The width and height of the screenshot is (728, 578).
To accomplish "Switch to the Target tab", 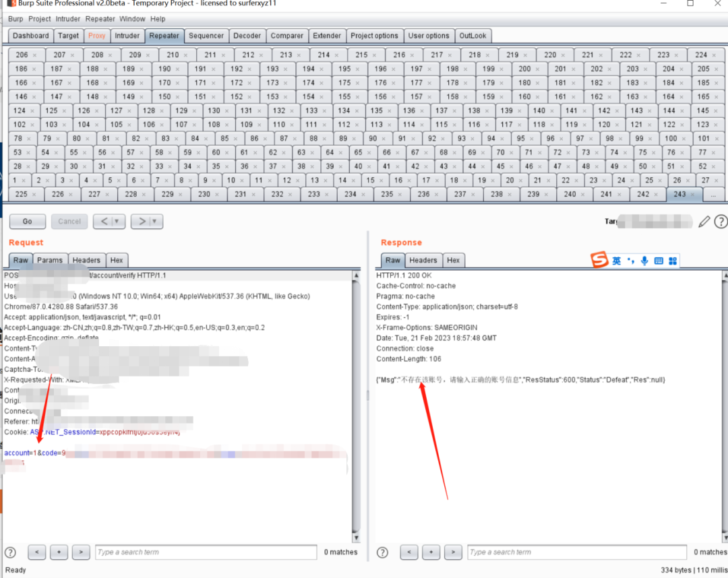I will (68, 36).
